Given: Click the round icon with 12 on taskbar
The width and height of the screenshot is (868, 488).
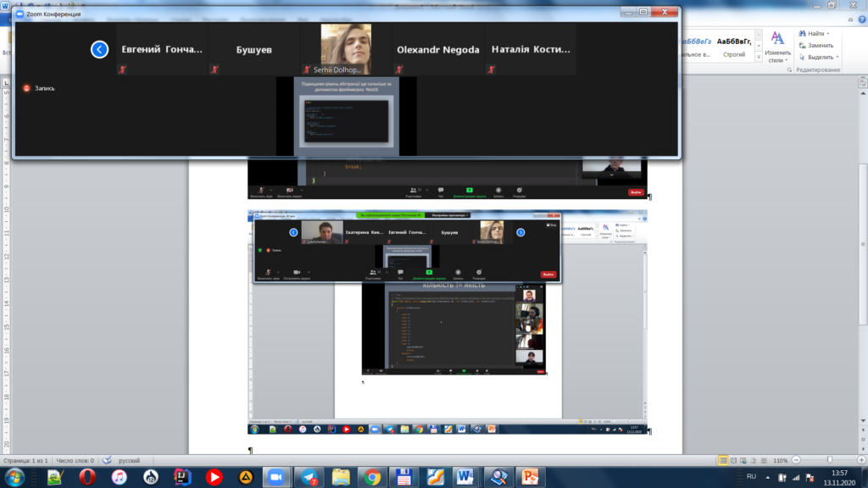Looking at the screenshot, I should click(x=151, y=477).
